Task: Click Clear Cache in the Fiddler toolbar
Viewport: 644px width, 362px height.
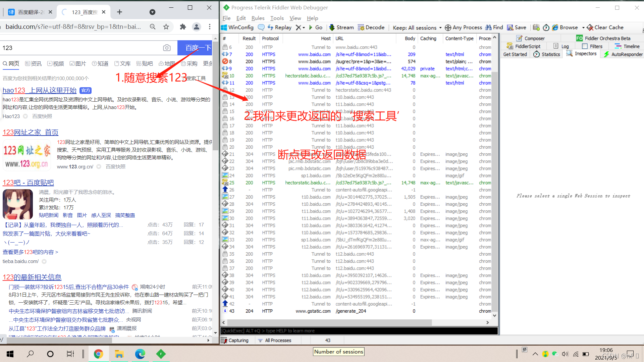Action: pyautogui.click(x=605, y=28)
